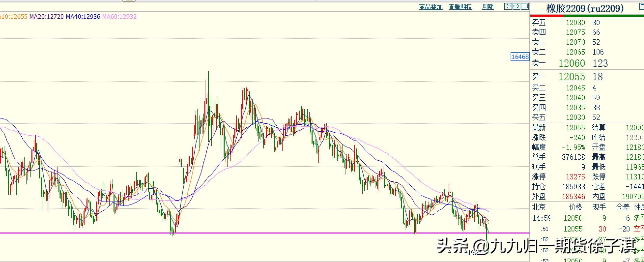Click the 买一 volume 18
This screenshot has height=262, width=644.
pyautogui.click(x=598, y=76)
